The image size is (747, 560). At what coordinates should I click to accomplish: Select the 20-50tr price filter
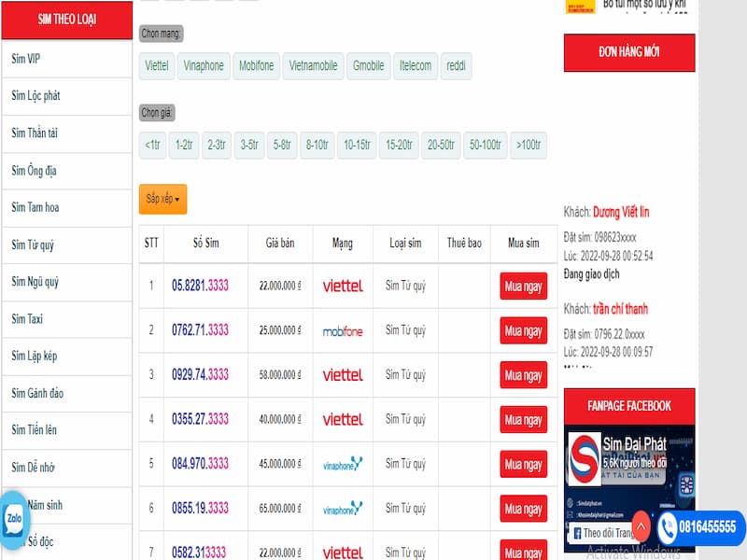point(441,145)
